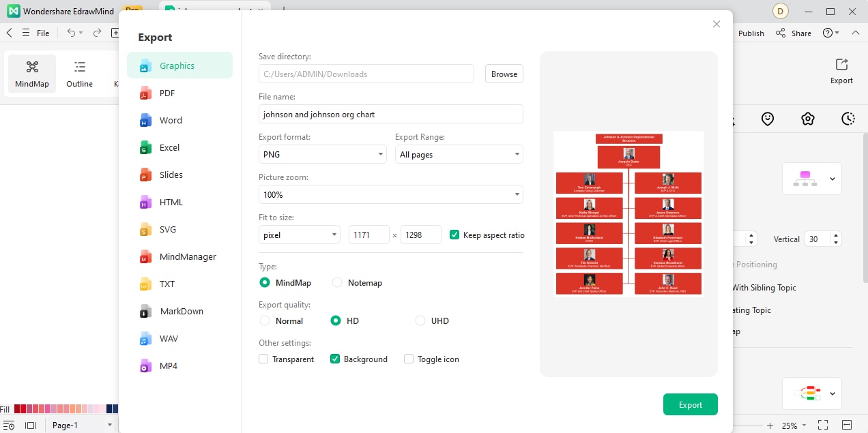Select MindMap type radio button
The image size is (868, 433).
point(265,282)
